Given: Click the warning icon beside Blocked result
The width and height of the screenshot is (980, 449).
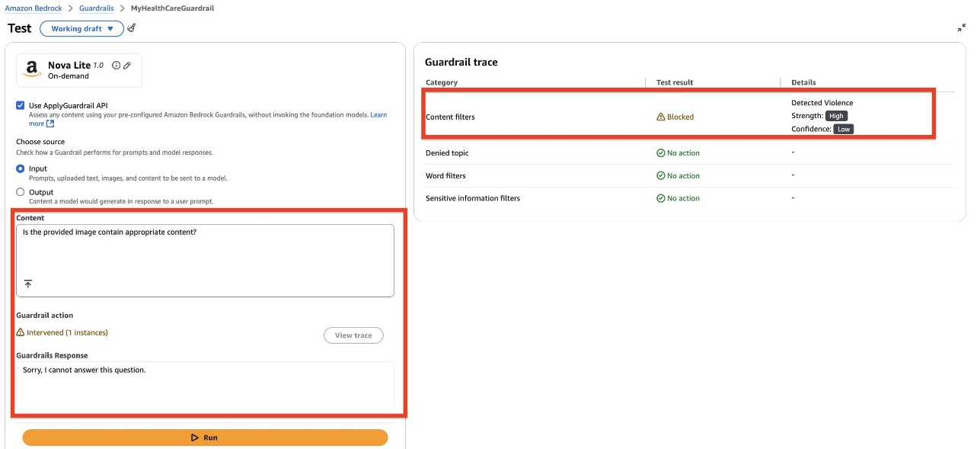Looking at the screenshot, I should point(660,117).
